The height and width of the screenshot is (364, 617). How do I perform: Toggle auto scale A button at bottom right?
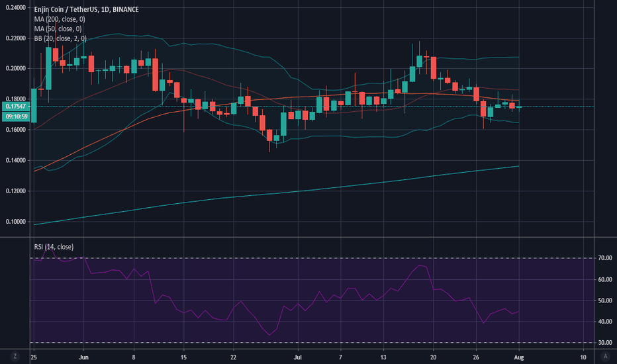click(x=605, y=357)
